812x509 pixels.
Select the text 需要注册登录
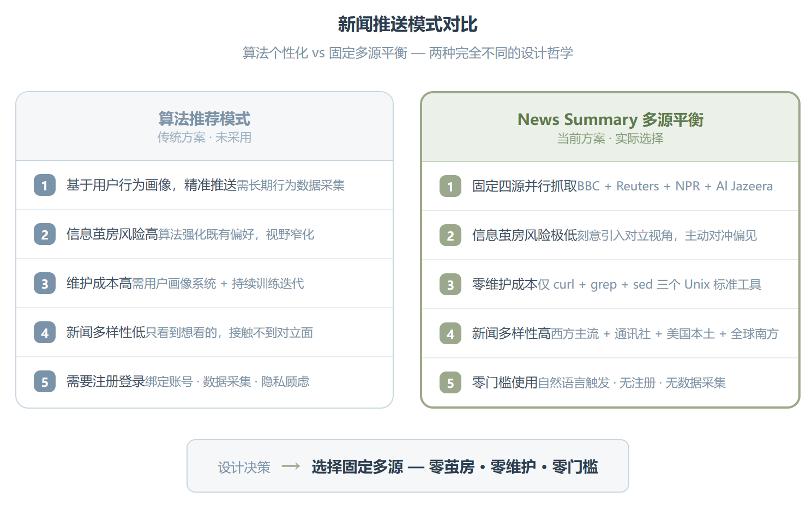106,381
